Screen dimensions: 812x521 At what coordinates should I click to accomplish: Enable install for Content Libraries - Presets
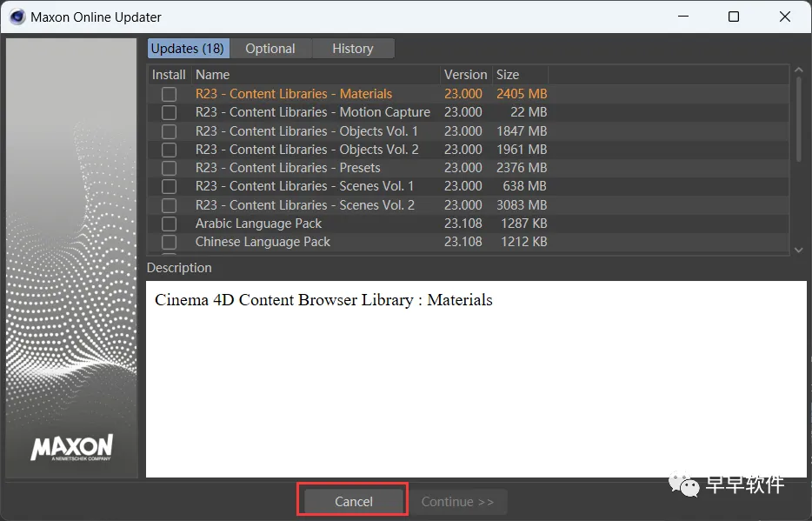point(169,169)
